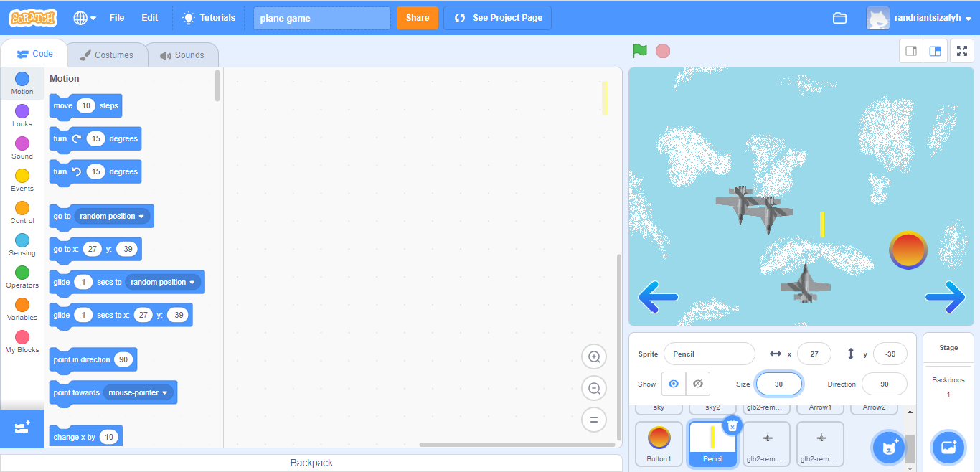
Task: Click the block palette vertical scrollbar
Action: pyautogui.click(x=217, y=85)
